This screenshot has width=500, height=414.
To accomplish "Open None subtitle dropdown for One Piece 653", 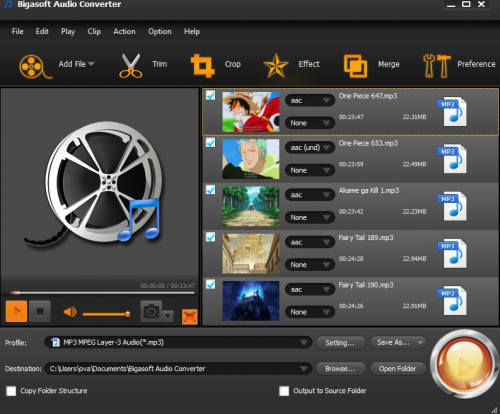I will [310, 170].
